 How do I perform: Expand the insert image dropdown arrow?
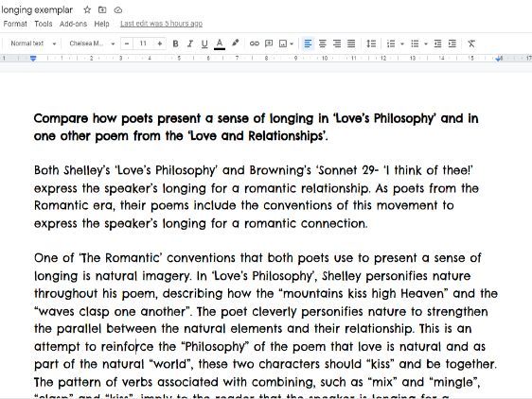[x=292, y=43]
